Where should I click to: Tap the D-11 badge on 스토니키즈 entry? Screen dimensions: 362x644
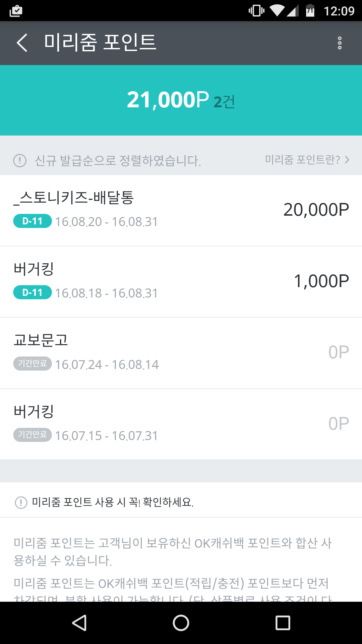33,221
